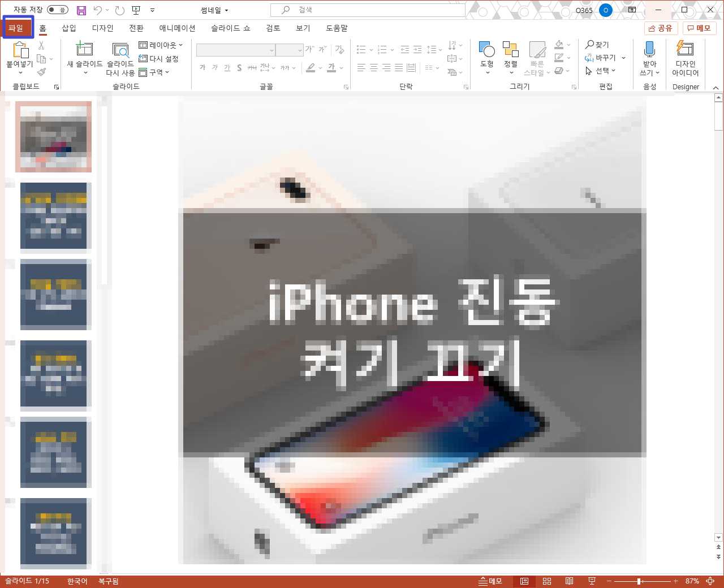724x588 pixels.
Task: Click the Redo icon in quick access toolbar
Action: 119,10
